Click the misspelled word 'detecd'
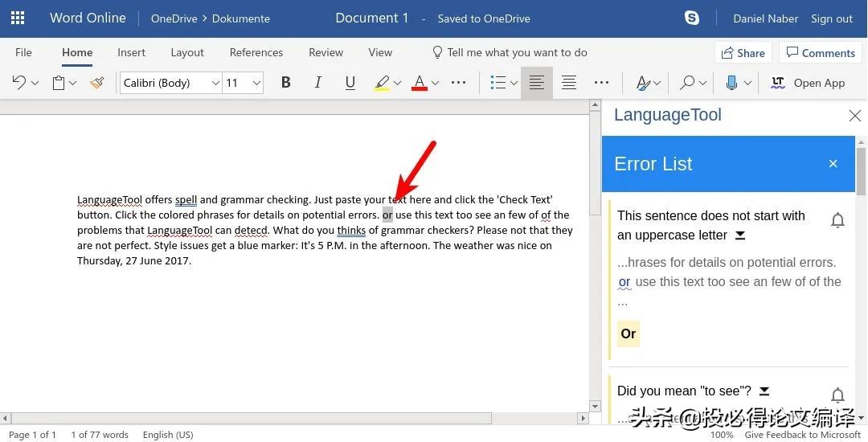Viewport: 868px width, 442px height. (x=251, y=230)
